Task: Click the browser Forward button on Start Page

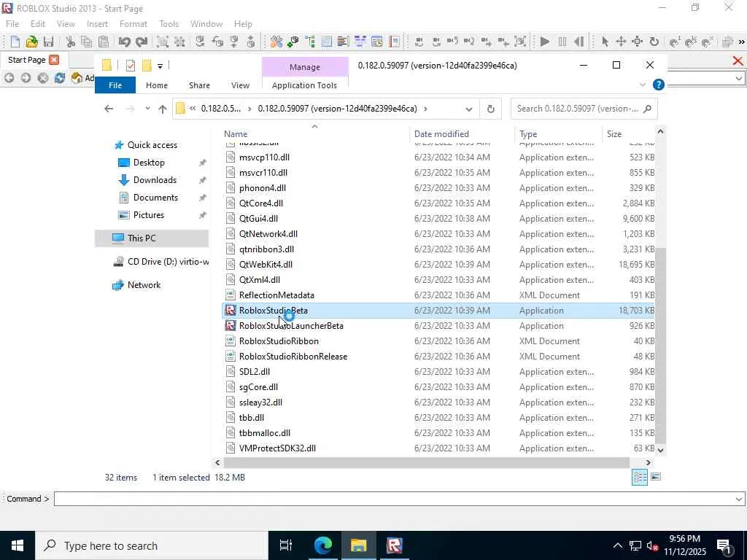Action: 26,77
